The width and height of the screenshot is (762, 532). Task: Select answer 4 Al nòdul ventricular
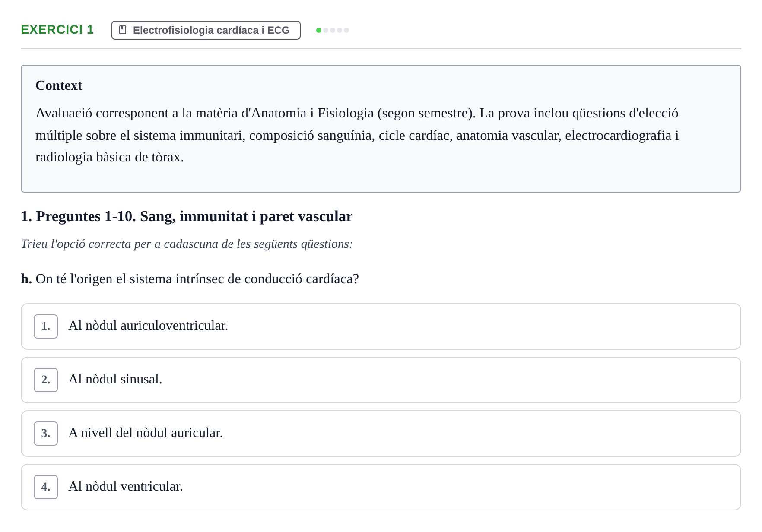click(x=381, y=487)
